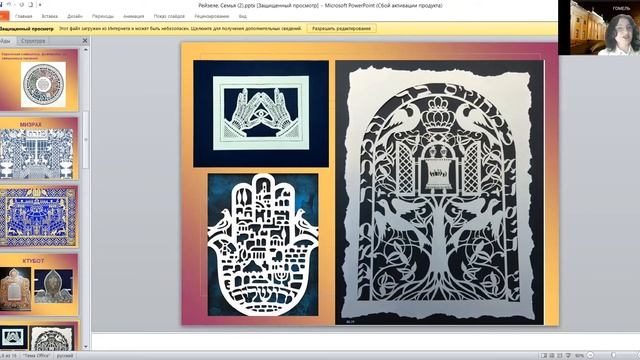640x360 pixels.
Task: Select the large tree-of-life papercut image
Action: tap(440, 193)
